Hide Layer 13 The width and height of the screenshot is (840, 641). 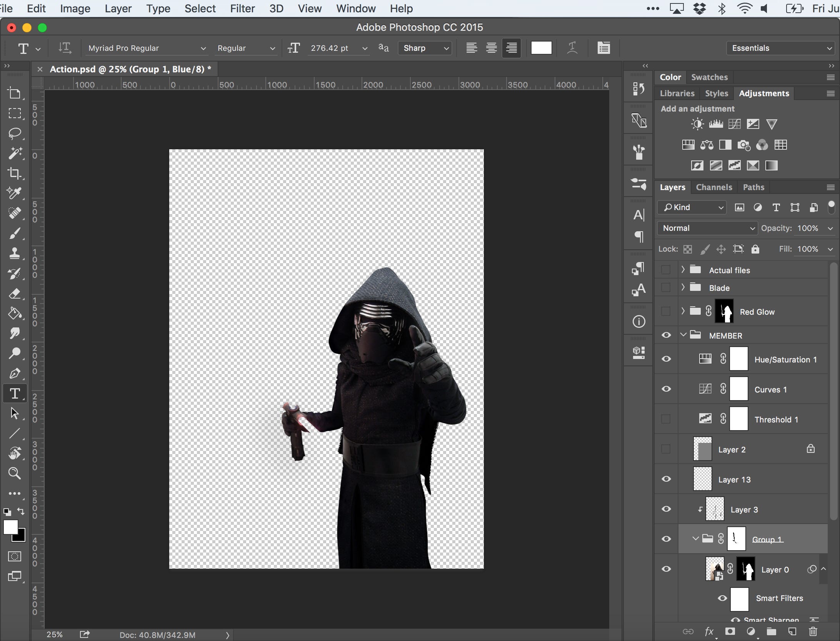coord(666,479)
